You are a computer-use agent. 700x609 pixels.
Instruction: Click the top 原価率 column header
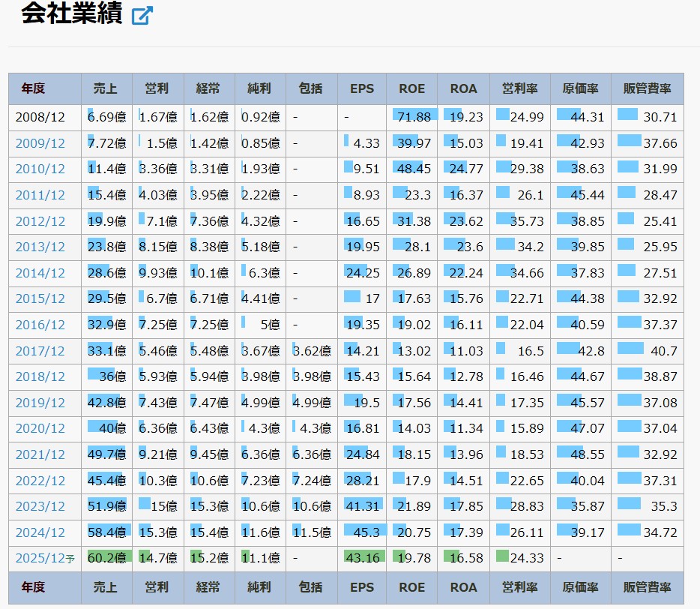580,88
